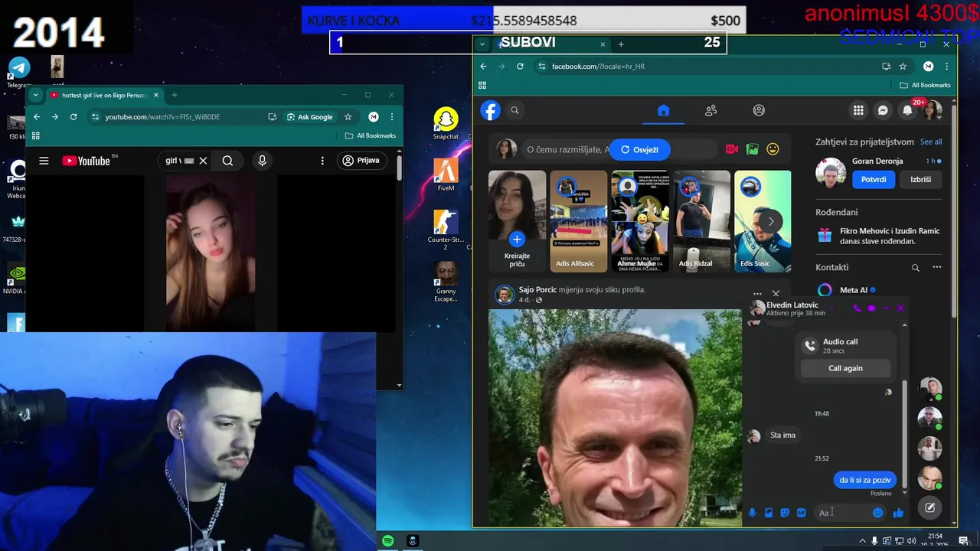Open Adis Alibasic story thumbnail
This screenshot has height=551, width=980.
578,221
